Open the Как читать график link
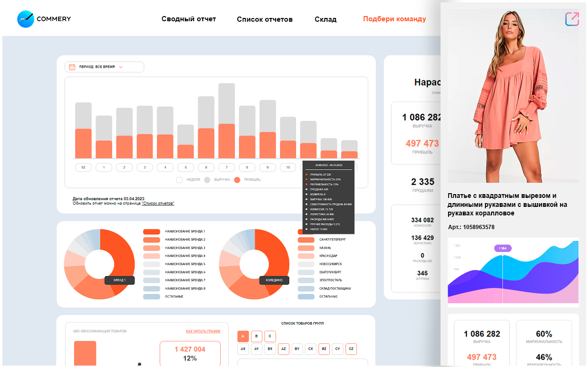The image size is (588, 367). [203, 331]
